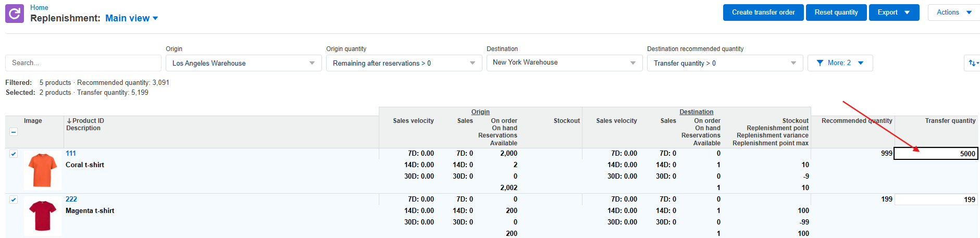Open the Export dropdown menu

(x=894, y=12)
